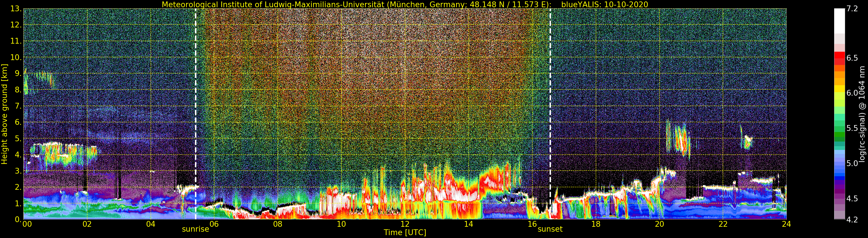Click the "06" tick on the time axis
The height and width of the screenshot is (238, 868).
(x=214, y=224)
